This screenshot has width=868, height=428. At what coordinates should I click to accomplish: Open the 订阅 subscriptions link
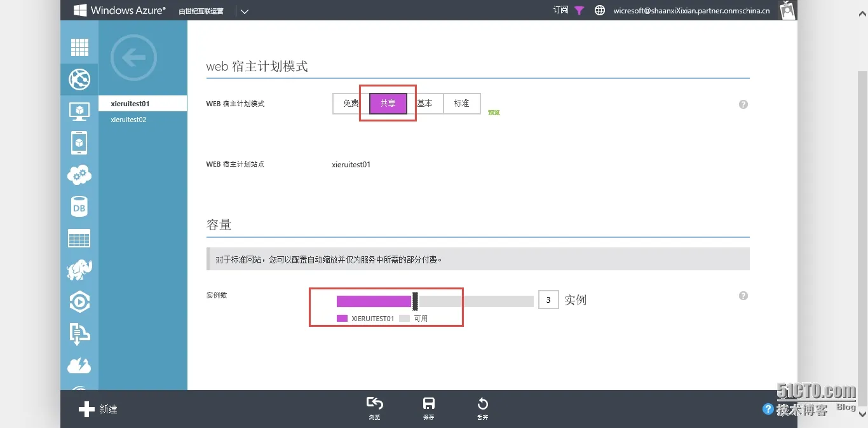pos(561,10)
